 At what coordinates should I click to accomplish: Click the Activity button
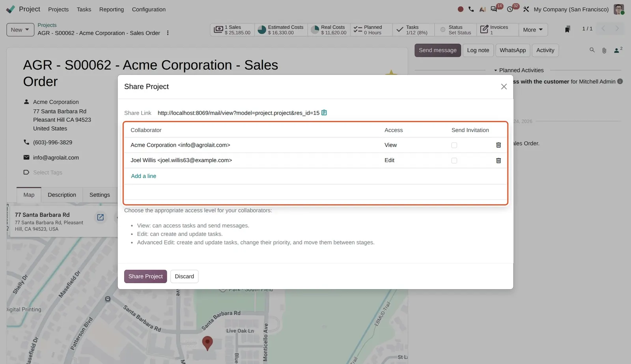[545, 50]
